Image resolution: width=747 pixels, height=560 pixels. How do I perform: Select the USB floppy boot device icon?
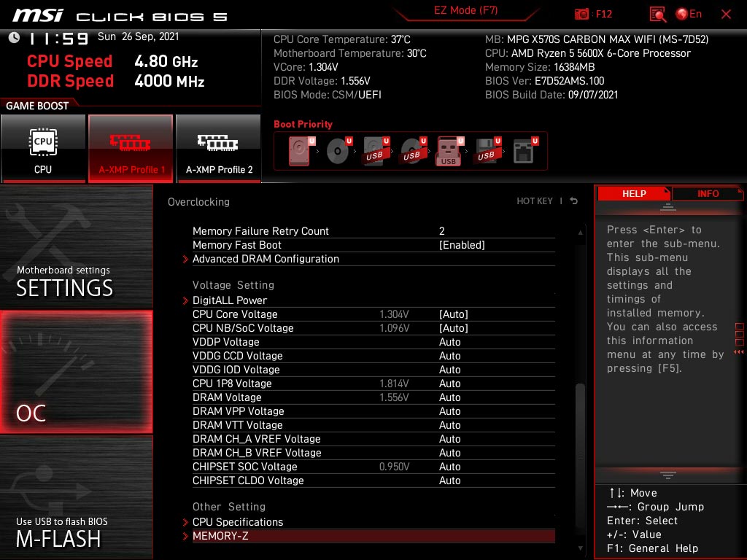pos(487,151)
